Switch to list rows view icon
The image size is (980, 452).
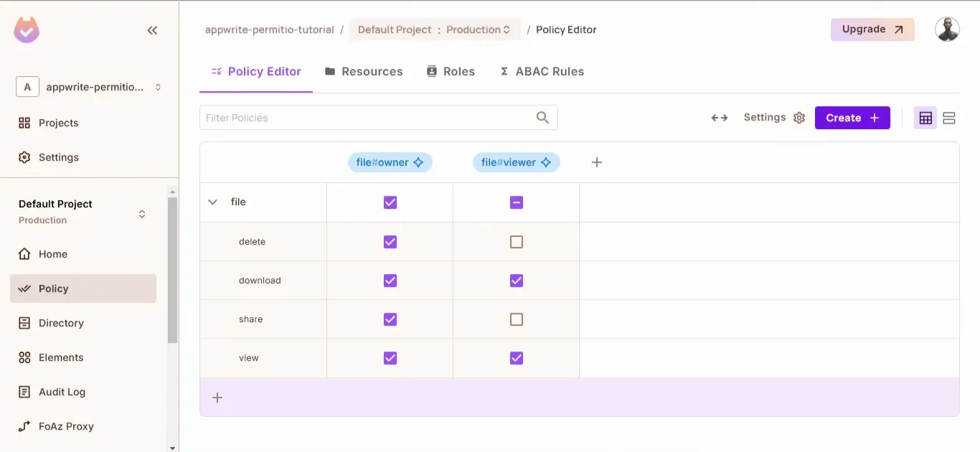(x=949, y=118)
